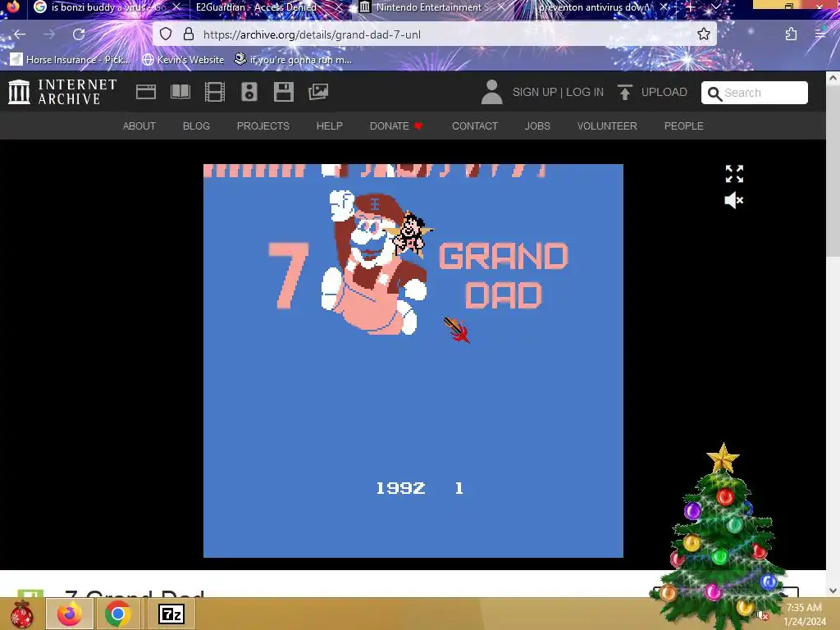
Task: Click the UPLOAD link
Action: [x=664, y=92]
